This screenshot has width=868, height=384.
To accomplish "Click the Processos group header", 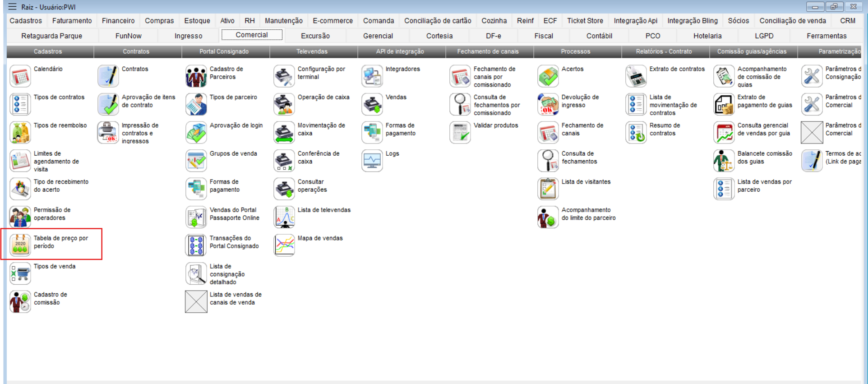I will 576,51.
